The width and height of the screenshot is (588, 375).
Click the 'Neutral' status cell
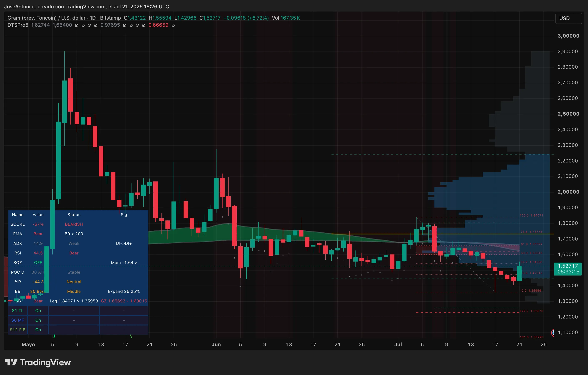(74, 282)
